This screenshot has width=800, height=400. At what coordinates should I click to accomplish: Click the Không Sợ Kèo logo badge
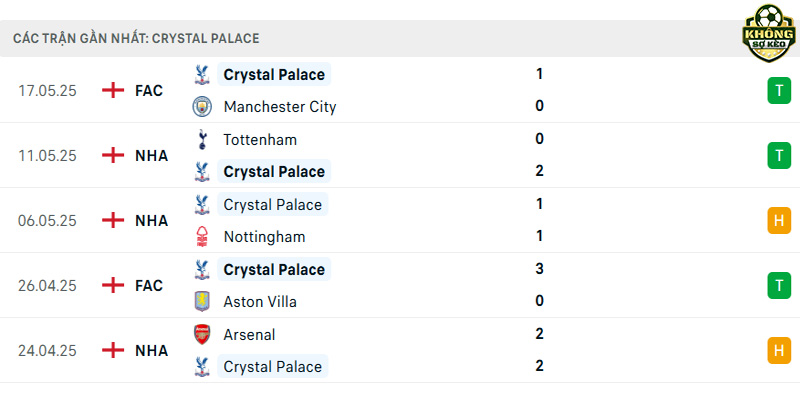tap(769, 34)
